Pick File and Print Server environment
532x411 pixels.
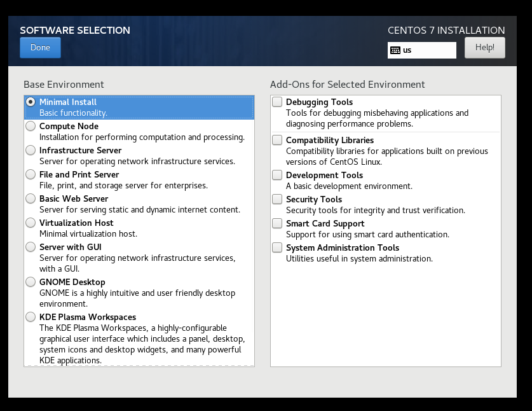coord(31,174)
